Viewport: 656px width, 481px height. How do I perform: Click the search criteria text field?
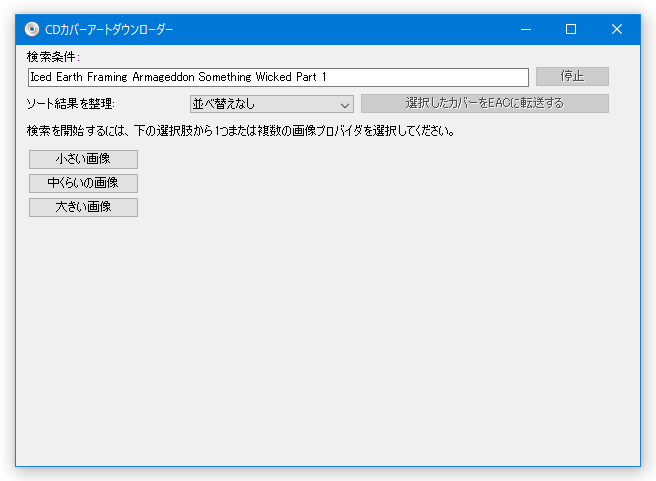278,77
